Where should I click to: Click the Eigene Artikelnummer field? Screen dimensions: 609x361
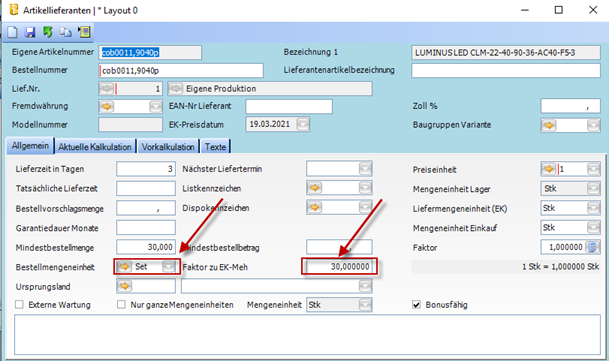click(x=150, y=52)
